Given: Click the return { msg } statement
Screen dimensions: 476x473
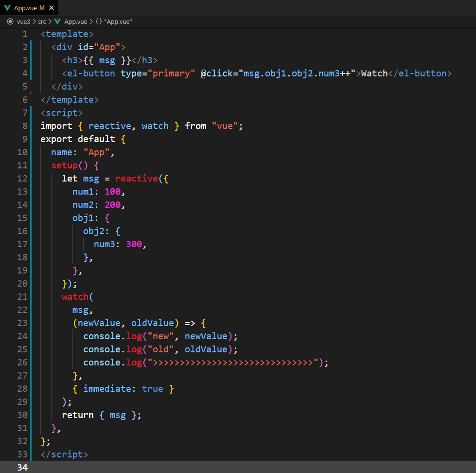Looking at the screenshot, I should [102, 415].
